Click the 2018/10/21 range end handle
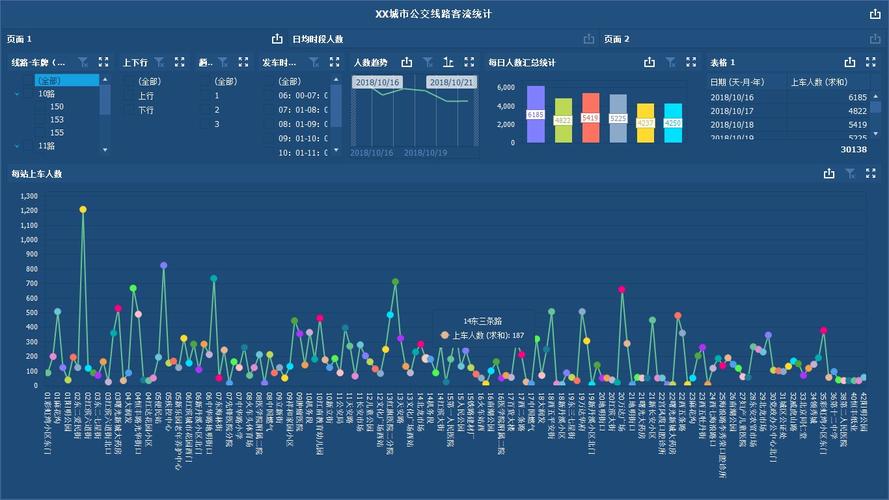 pos(451,82)
